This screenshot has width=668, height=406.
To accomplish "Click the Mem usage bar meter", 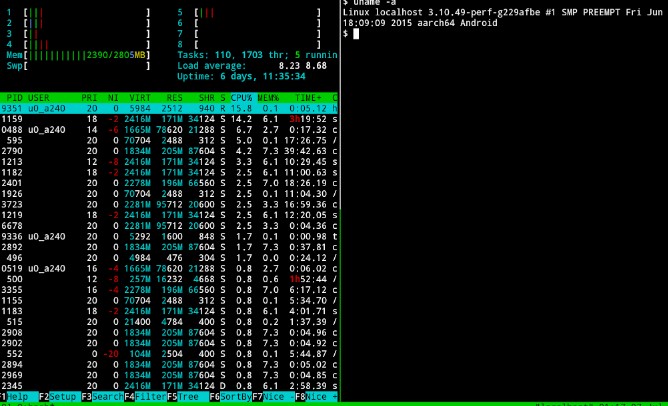I will click(80, 55).
